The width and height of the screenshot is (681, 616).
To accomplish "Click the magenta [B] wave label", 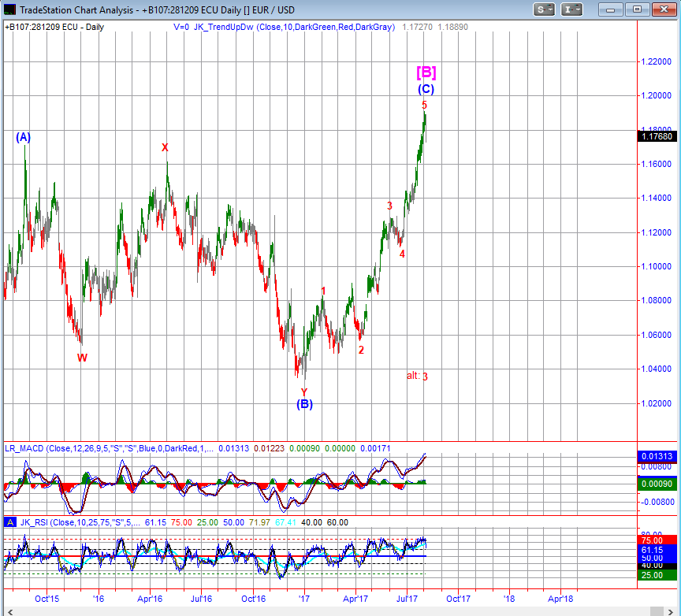I will pos(426,72).
